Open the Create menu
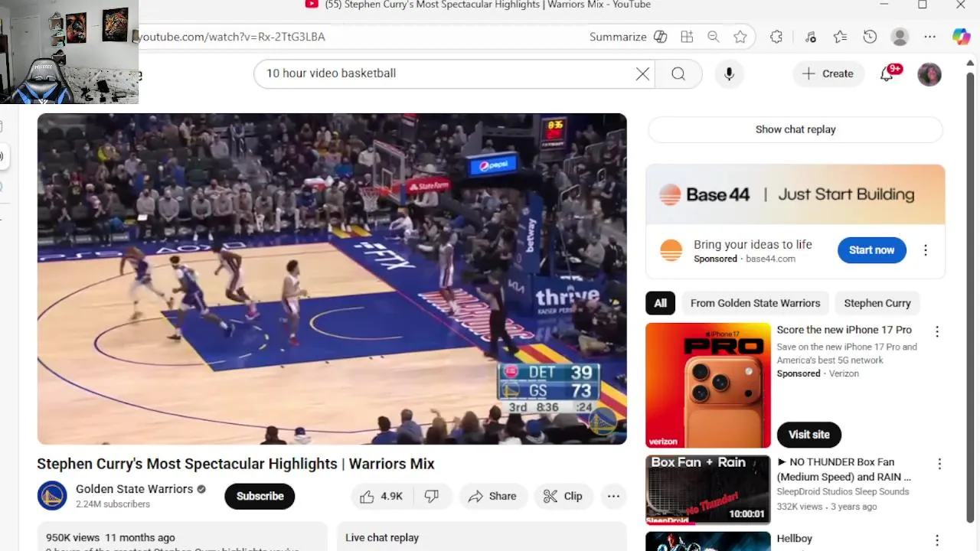This screenshot has height=551, width=980. click(828, 73)
